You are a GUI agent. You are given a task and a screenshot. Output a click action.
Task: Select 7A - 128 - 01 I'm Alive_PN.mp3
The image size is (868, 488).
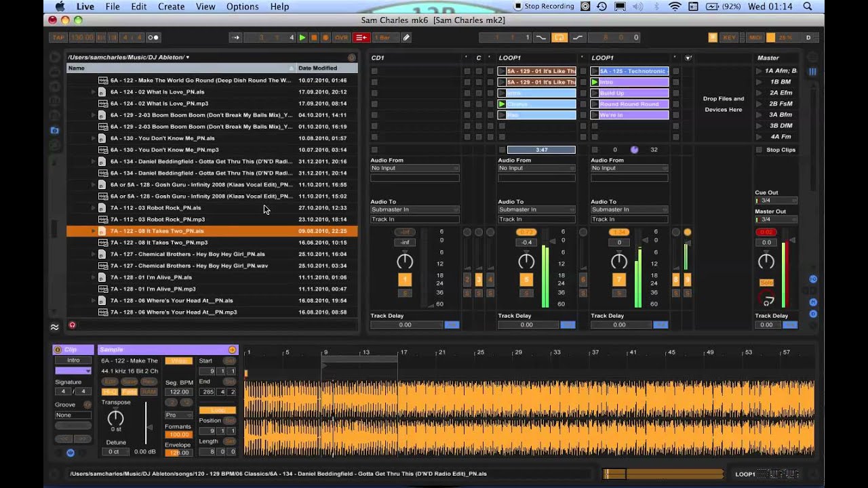(x=153, y=289)
